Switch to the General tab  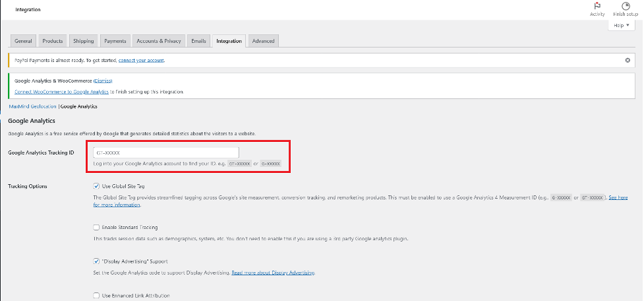pyautogui.click(x=24, y=41)
